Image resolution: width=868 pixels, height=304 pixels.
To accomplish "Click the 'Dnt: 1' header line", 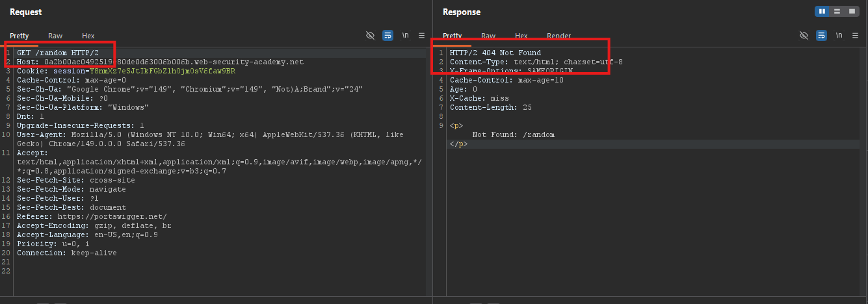I will pos(31,116).
